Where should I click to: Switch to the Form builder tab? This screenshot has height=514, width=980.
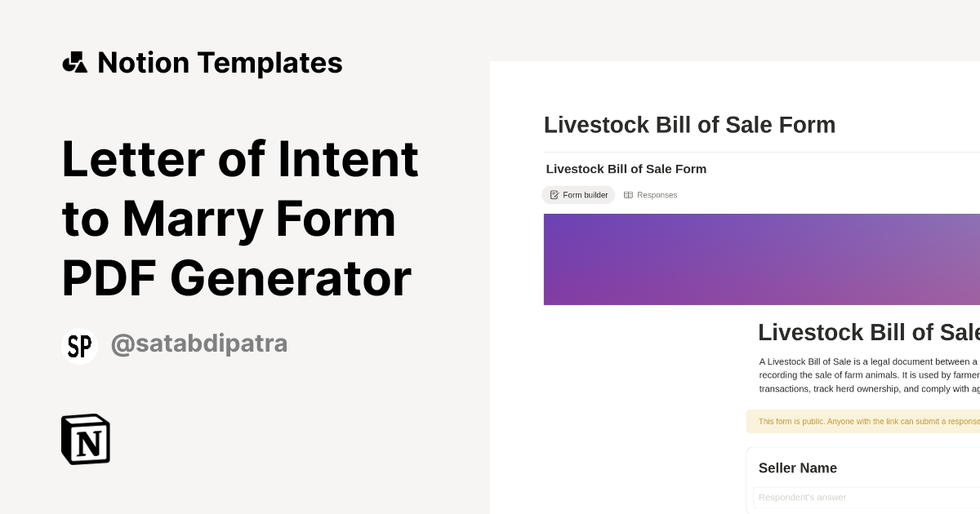(x=578, y=195)
